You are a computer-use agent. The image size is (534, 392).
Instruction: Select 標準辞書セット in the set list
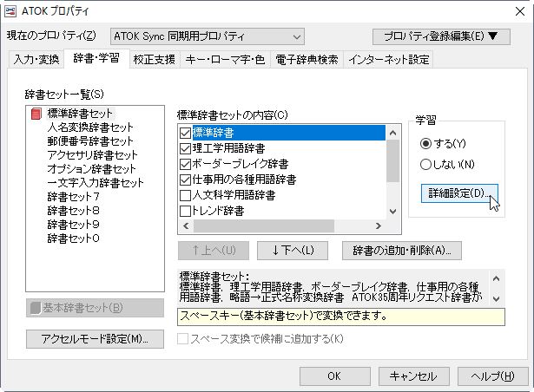[80, 114]
